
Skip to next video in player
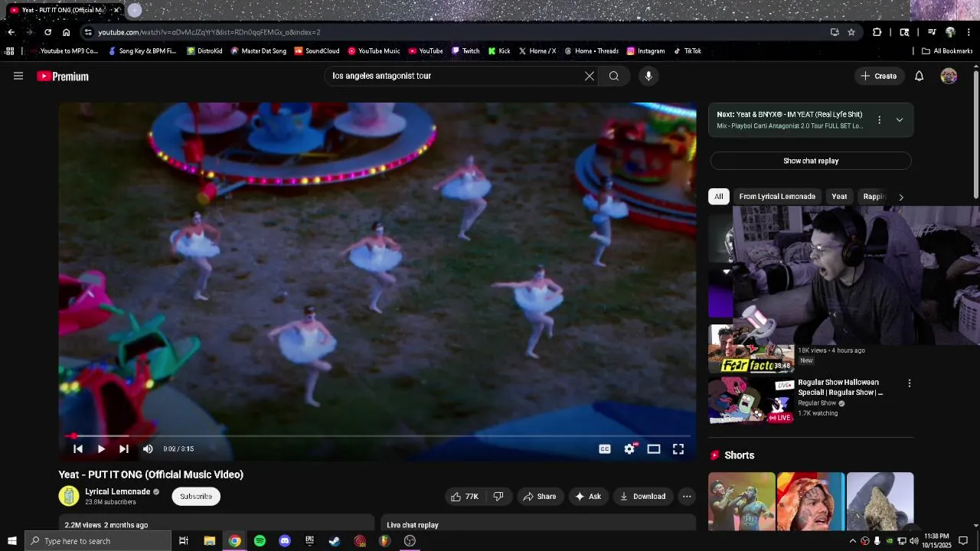tap(124, 449)
